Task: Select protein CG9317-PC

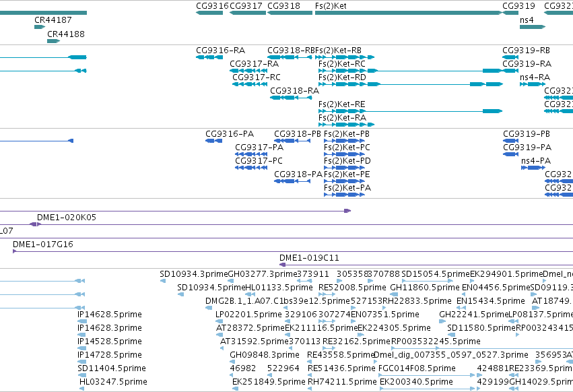Action: [251, 168]
